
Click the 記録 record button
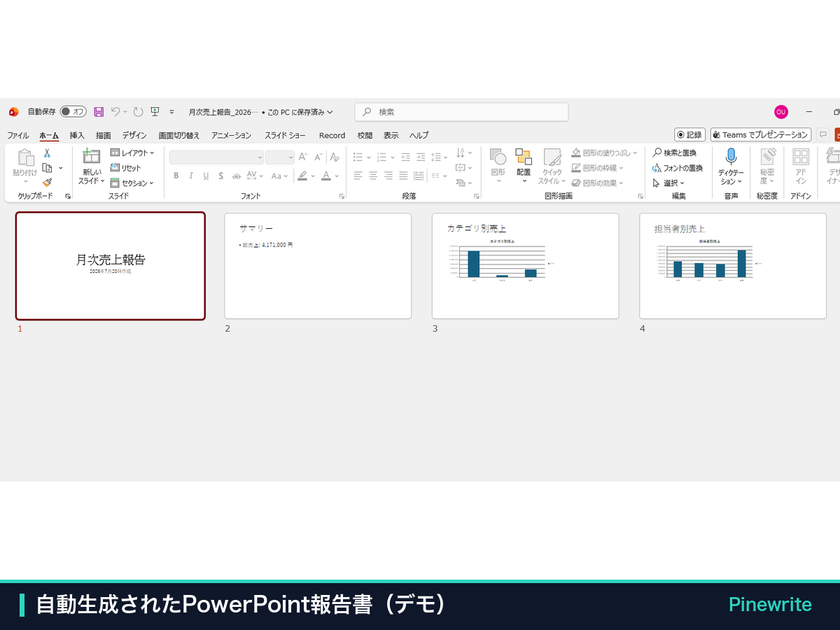click(689, 134)
